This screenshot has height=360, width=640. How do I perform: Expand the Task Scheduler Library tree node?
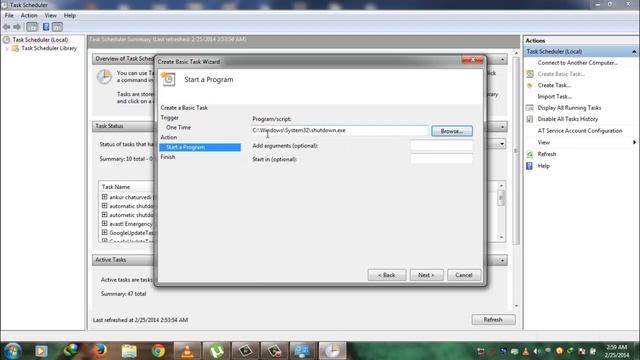(x=7, y=48)
